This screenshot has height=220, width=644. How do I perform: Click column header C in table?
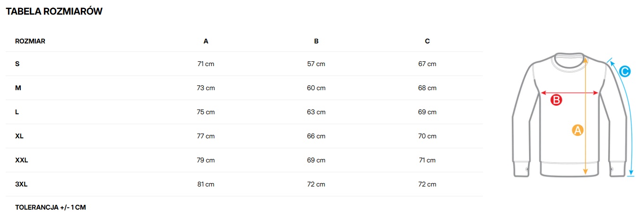point(427,41)
